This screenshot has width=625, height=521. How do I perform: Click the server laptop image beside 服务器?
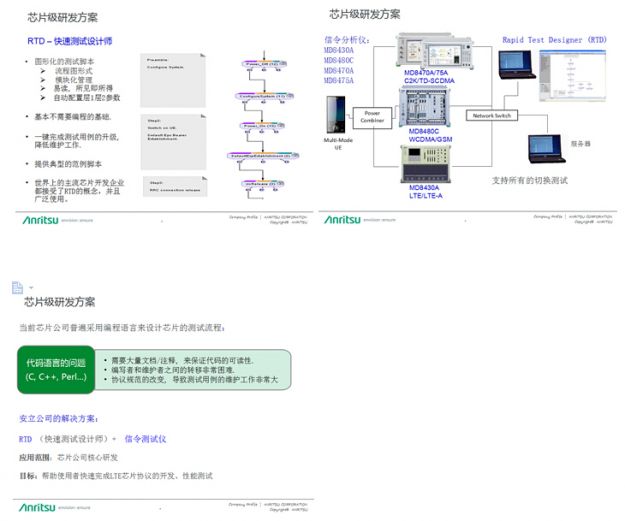[546, 149]
